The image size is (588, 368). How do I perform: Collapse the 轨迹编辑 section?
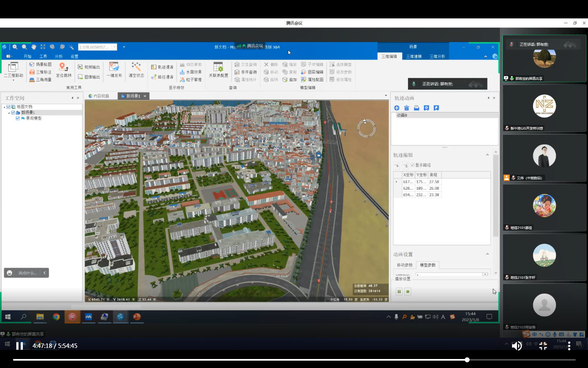tap(487, 155)
